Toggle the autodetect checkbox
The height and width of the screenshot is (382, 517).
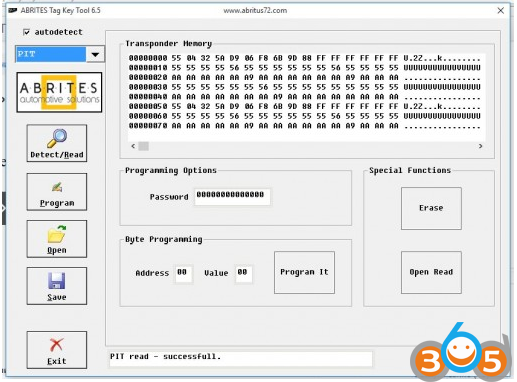pyautogui.click(x=26, y=32)
